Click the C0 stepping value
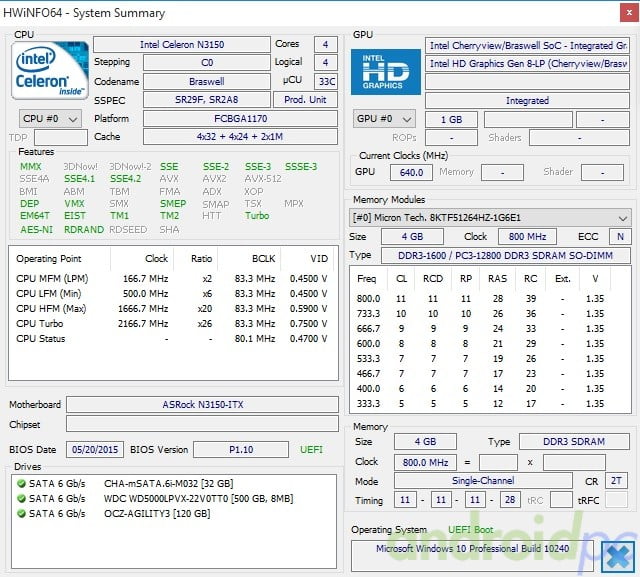The image size is (640, 577). click(x=207, y=63)
